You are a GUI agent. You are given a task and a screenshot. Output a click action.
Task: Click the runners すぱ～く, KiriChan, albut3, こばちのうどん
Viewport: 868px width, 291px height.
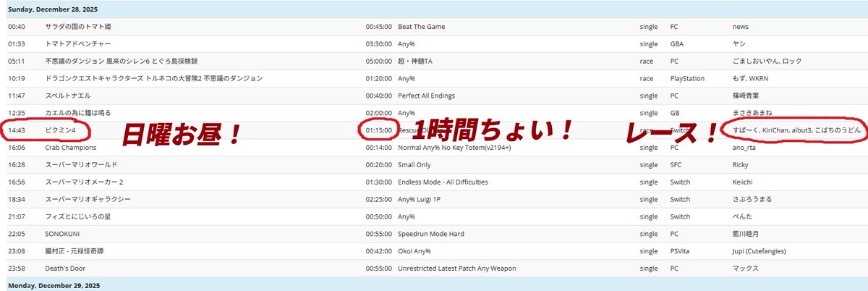pyautogui.click(x=796, y=130)
